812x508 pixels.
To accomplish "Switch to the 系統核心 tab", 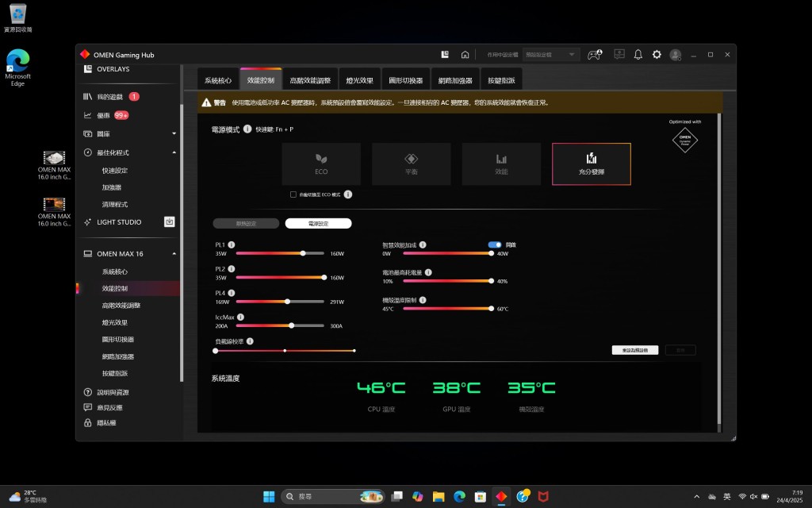I will coord(218,80).
